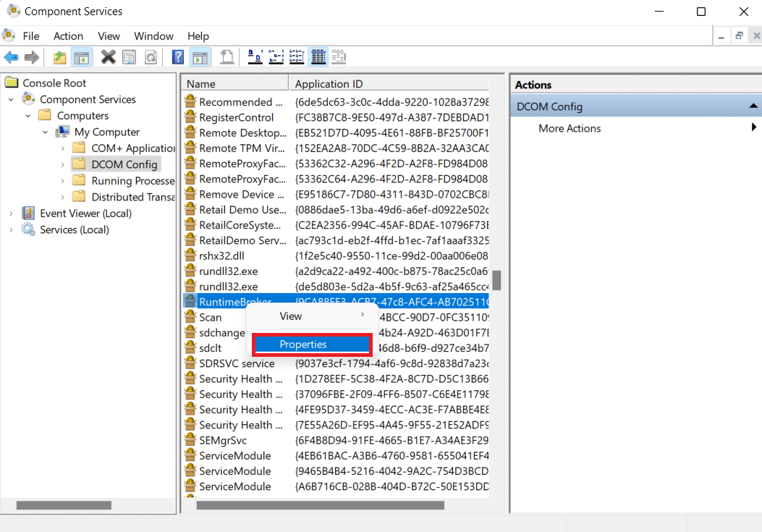The height and width of the screenshot is (532, 762).
Task: Sort by the Name column header
Action: tap(235, 84)
